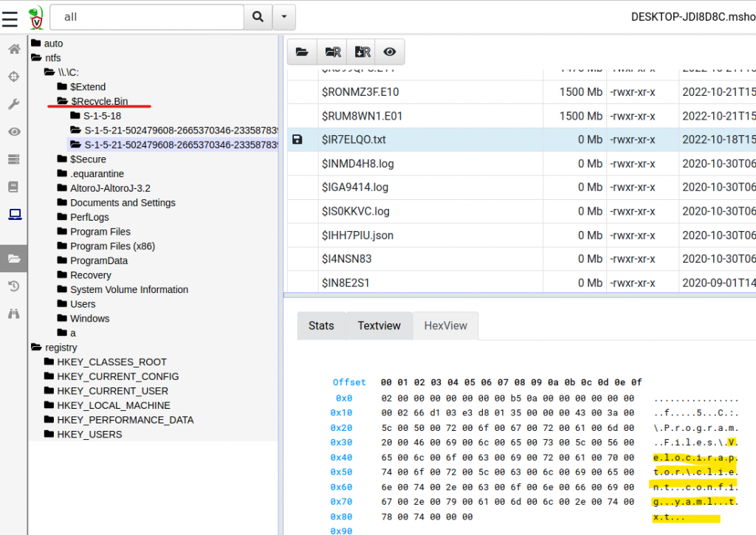Open the Recovery folder
Viewport: 756px width, 535px height.
coord(84,275)
